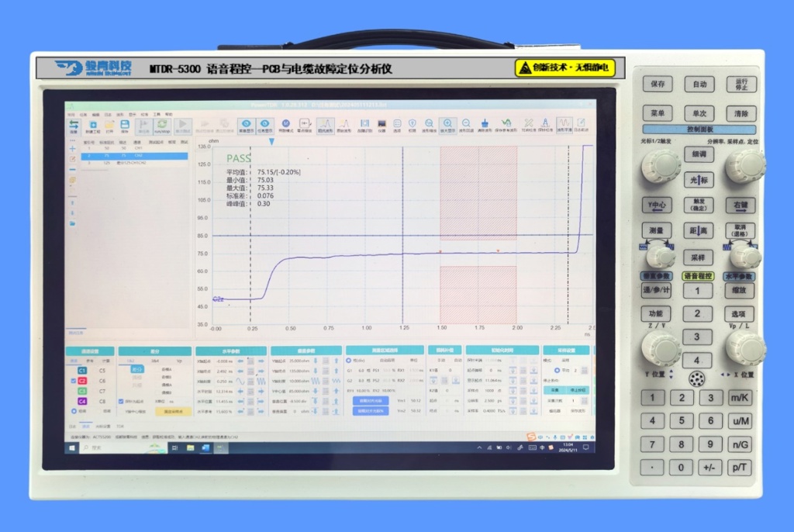Click the run/stop toolbar button
The width and height of the screenshot is (794, 532).
tap(162, 126)
